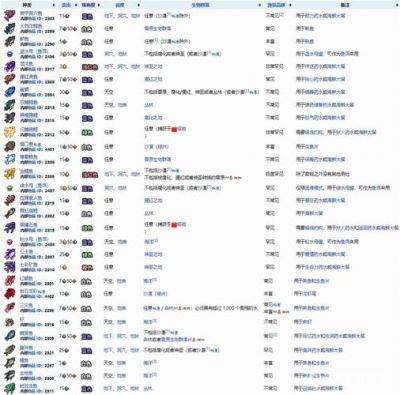Click the purple armored cavefish icon, ID 2303
This screenshot has width=400, height=395.
(10, 16)
